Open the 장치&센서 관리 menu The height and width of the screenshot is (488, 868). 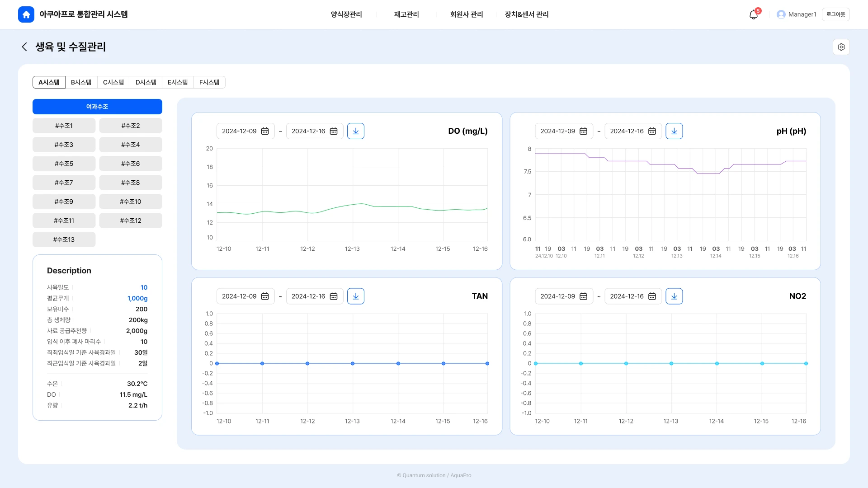(x=527, y=14)
